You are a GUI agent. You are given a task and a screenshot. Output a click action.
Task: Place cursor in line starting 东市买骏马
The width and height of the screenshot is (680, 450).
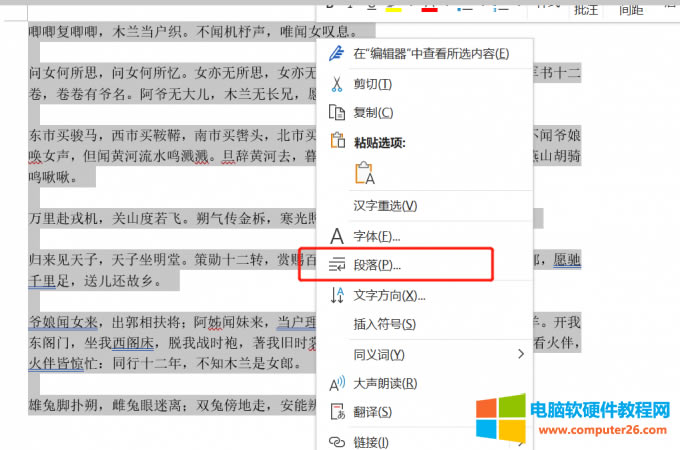point(172,135)
